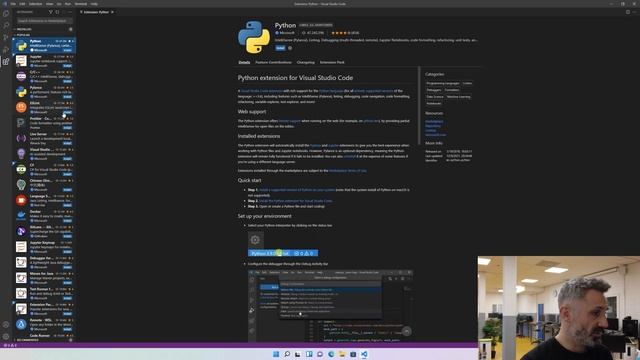Select the Code Runner extension row

point(44,336)
